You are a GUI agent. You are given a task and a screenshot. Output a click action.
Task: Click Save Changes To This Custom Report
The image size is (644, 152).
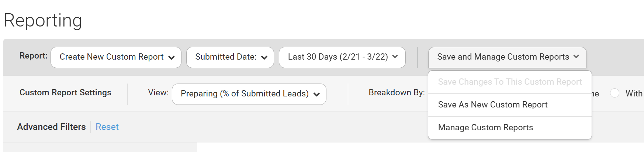coord(510,82)
